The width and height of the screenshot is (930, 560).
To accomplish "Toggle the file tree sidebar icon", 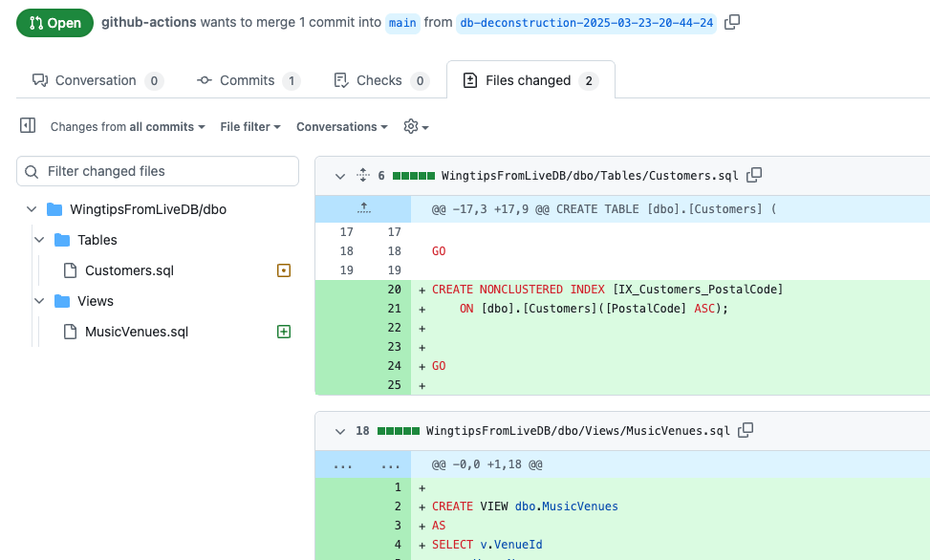I will [28, 126].
